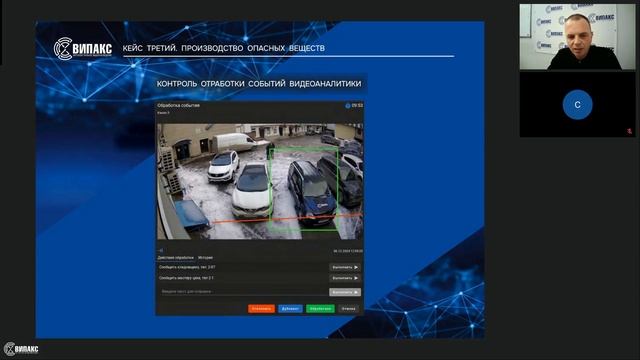Type message in the text input field

click(x=243, y=292)
